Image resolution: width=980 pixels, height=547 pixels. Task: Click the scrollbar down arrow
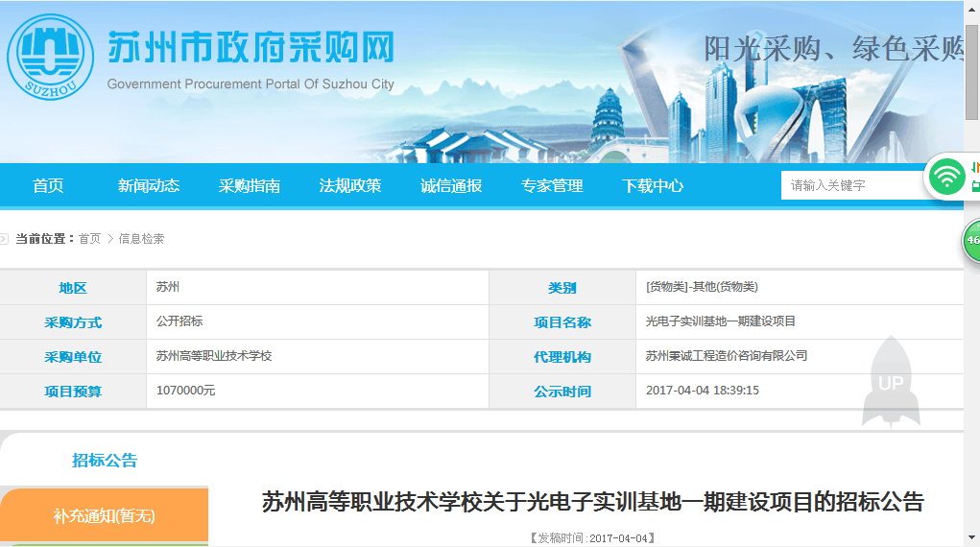point(972,537)
